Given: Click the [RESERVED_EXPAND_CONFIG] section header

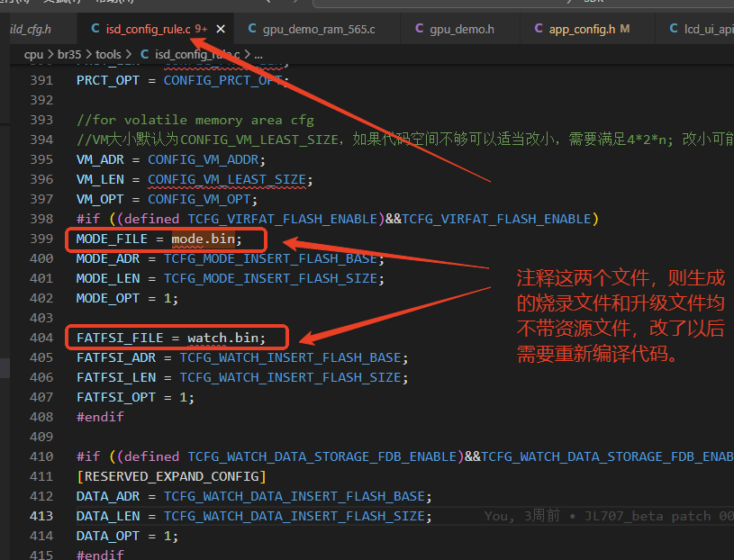Looking at the screenshot, I should pyautogui.click(x=171, y=476).
